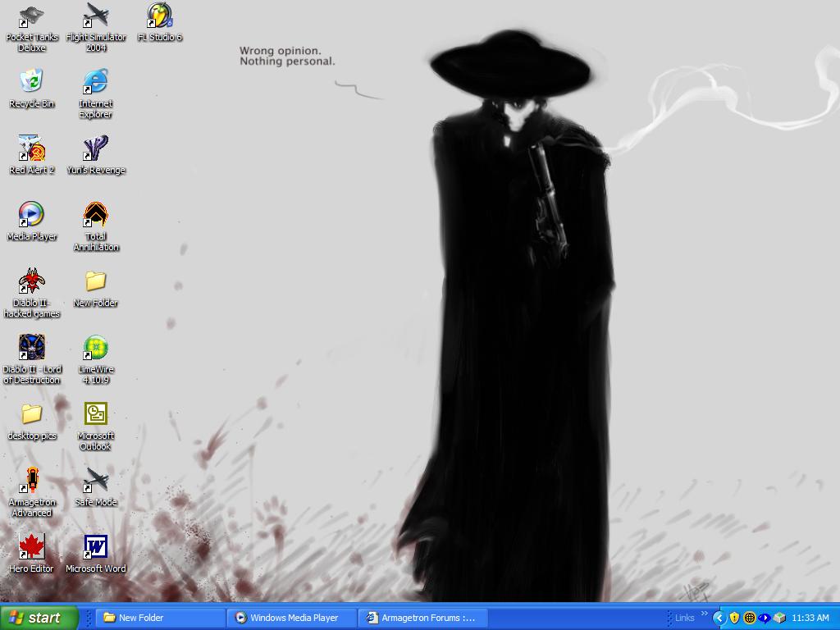840x630 pixels.
Task: Switch to the New Folder taskbar window
Action: click(160, 618)
